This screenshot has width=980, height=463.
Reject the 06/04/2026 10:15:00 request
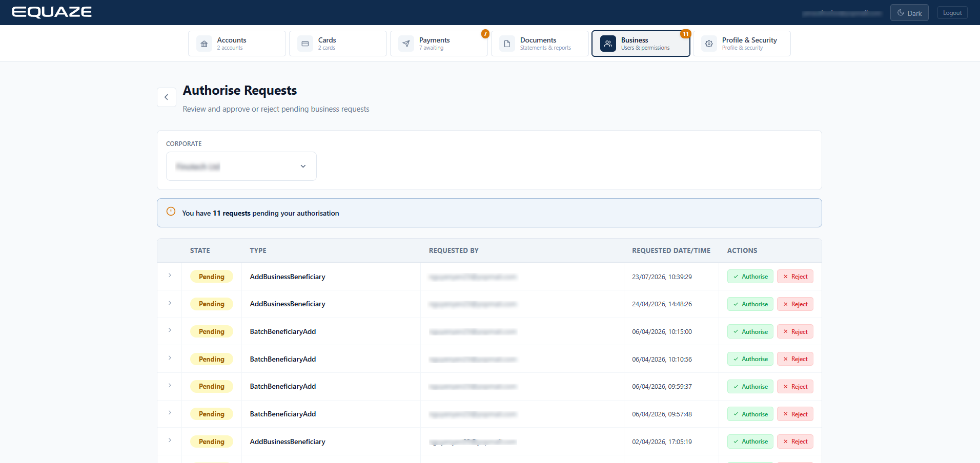795,332
